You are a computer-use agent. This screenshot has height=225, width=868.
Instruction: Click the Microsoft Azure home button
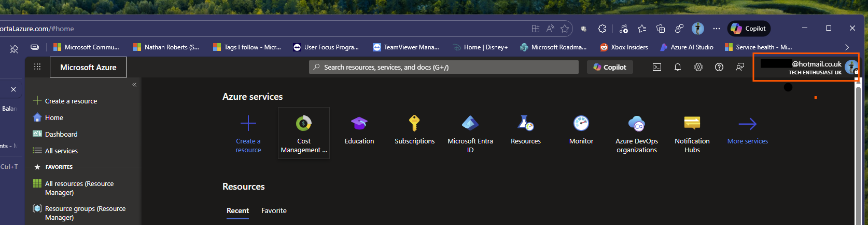[88, 67]
